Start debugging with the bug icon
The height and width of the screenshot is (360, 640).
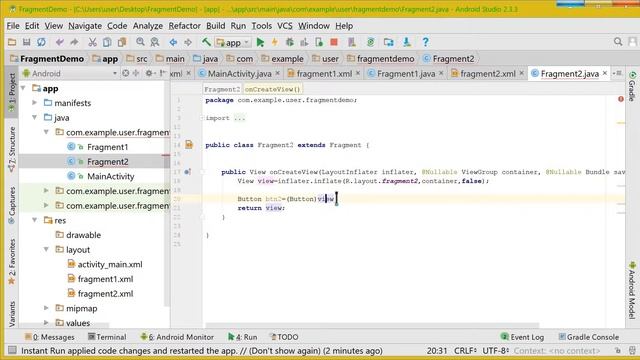coord(289,42)
